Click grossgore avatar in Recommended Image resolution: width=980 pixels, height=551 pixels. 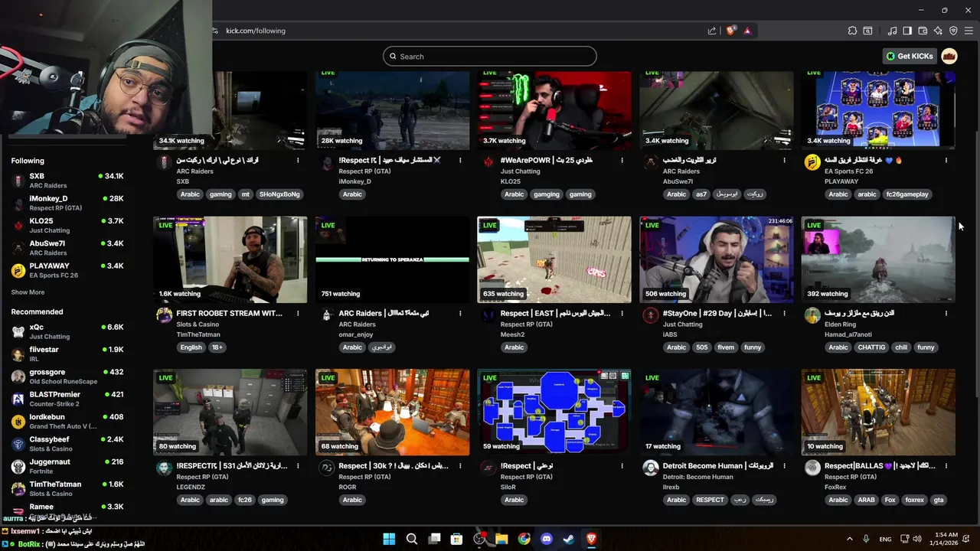tap(18, 377)
